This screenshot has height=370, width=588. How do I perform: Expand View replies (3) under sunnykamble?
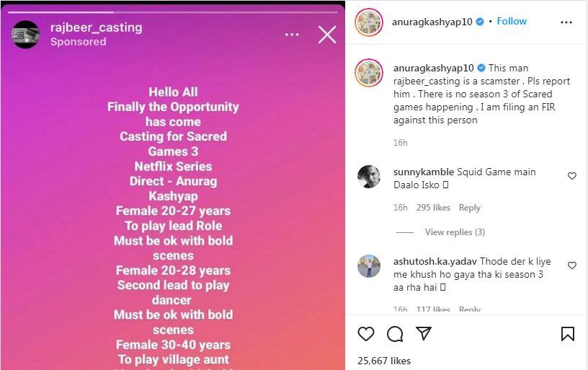coord(455,232)
